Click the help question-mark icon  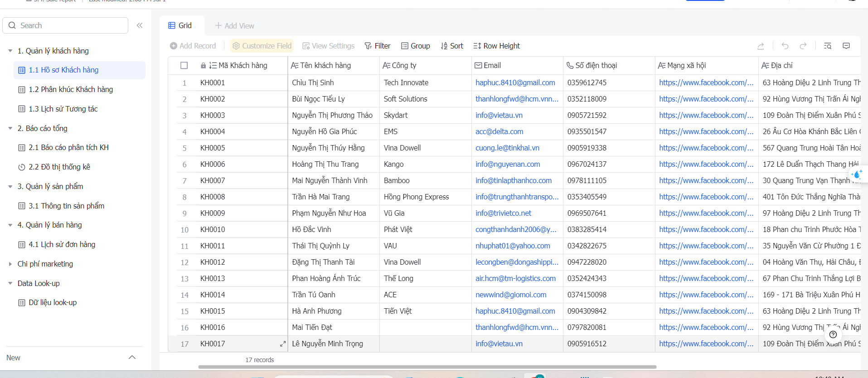point(833,334)
